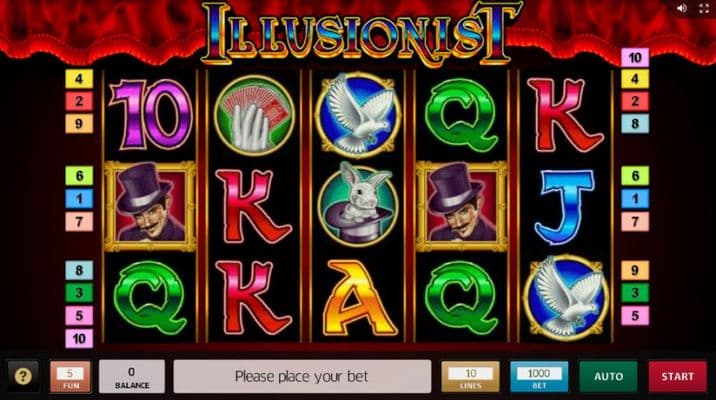Change the LINES count selector
The image size is (716, 400).
point(470,377)
